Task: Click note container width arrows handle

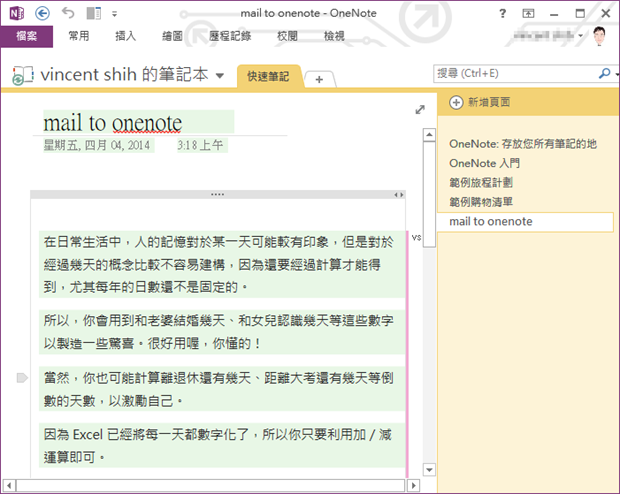Action: [399, 195]
